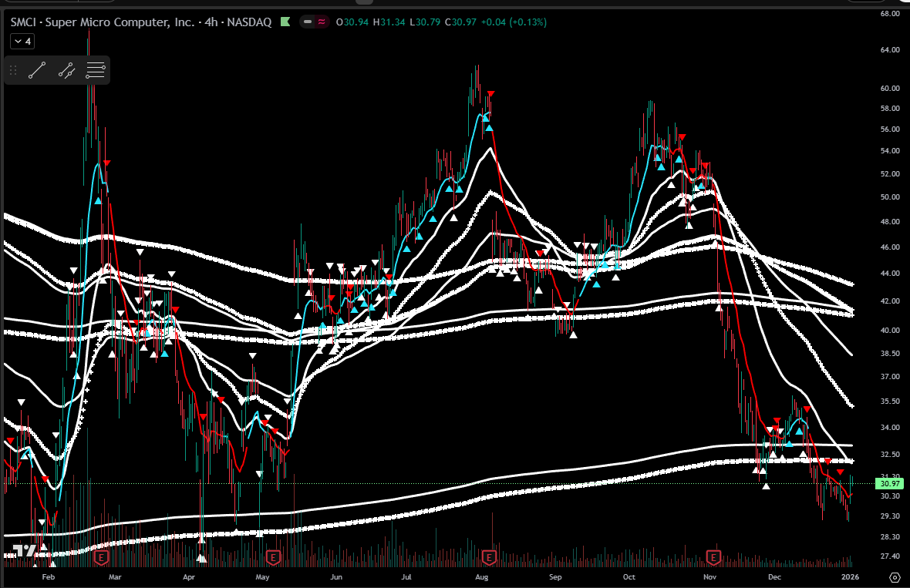Screen dimensions: 910x588
Task: Click the 44.00 price axis label
Action: pos(890,273)
